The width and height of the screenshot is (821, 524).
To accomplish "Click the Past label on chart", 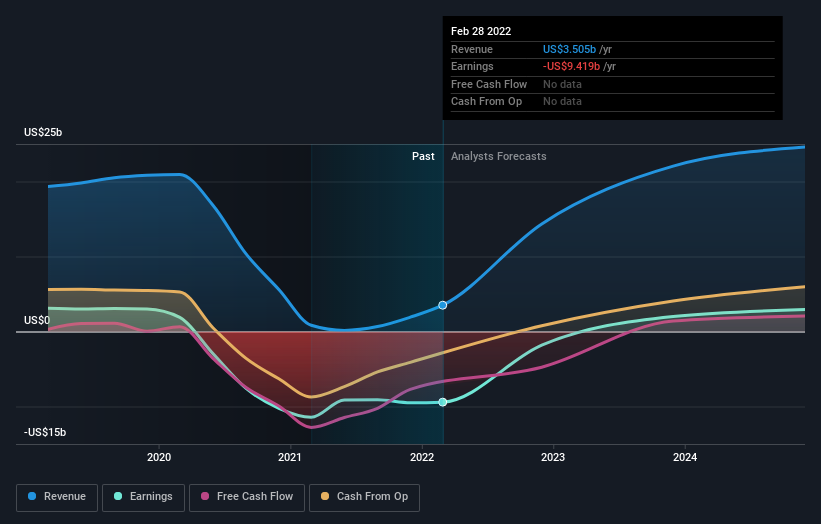I will [x=423, y=157].
